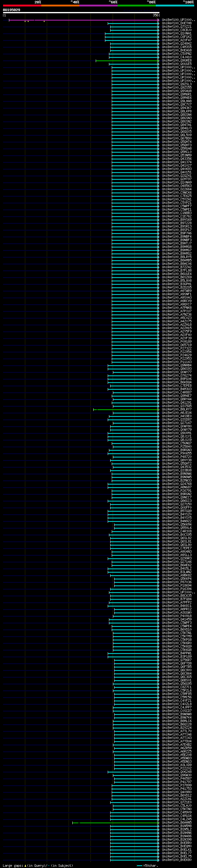Screen dimensions: 197x868
Task: Select the UniRef100_Q27147 label
Action: (x=176, y=423)
